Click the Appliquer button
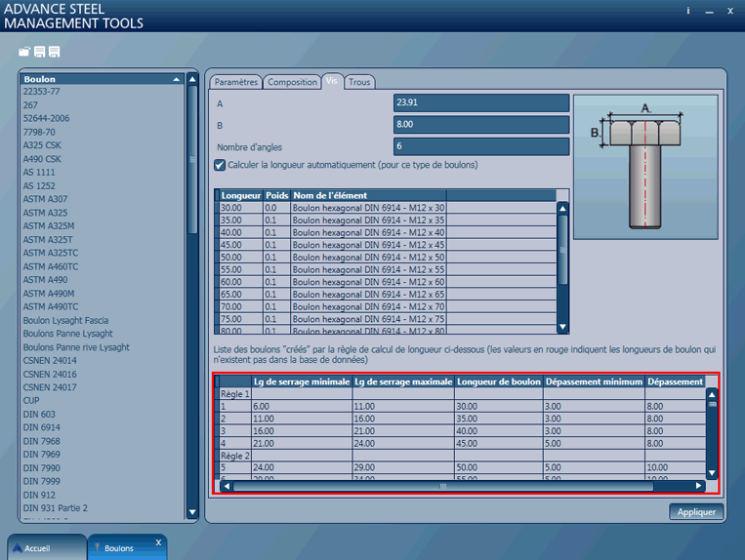Image resolution: width=745 pixels, height=560 pixels. click(x=696, y=512)
